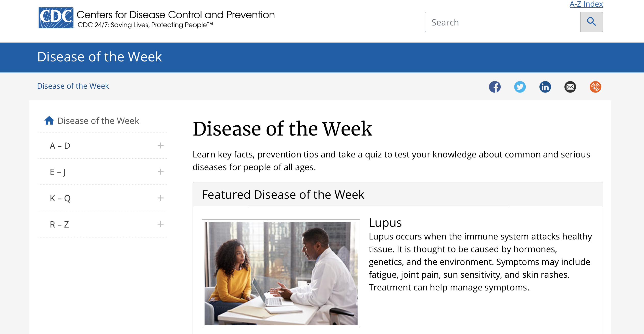The width and height of the screenshot is (644, 334).
Task: Share the page on Twitter
Action: [520, 87]
